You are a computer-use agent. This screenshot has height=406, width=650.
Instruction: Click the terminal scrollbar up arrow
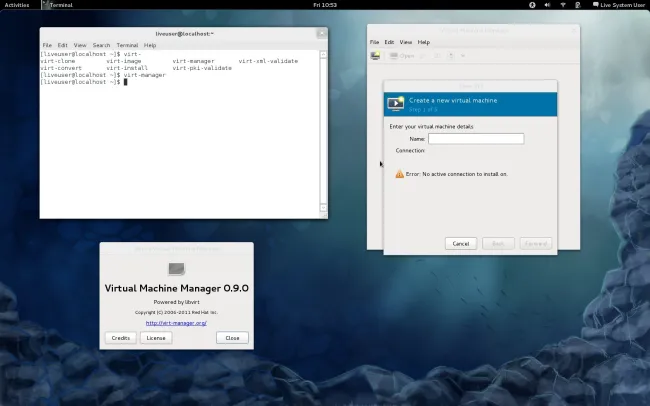323,55
